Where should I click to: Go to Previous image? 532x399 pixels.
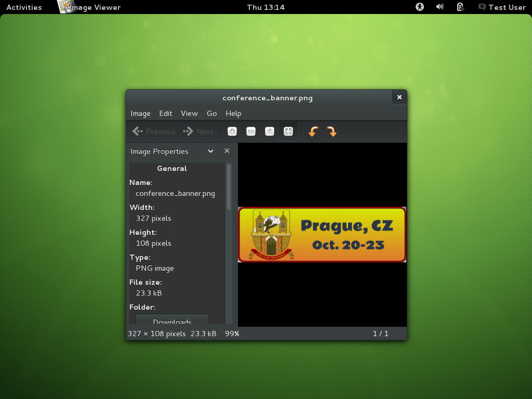point(154,131)
